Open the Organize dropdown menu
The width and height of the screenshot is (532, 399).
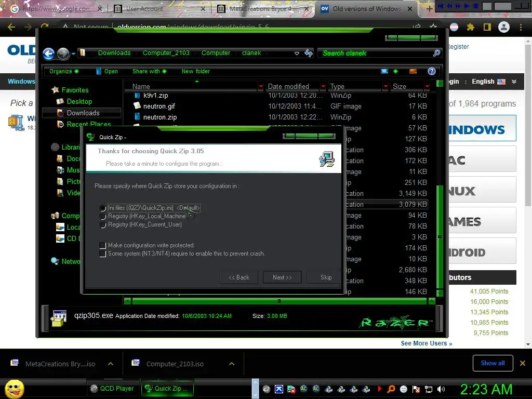64,71
